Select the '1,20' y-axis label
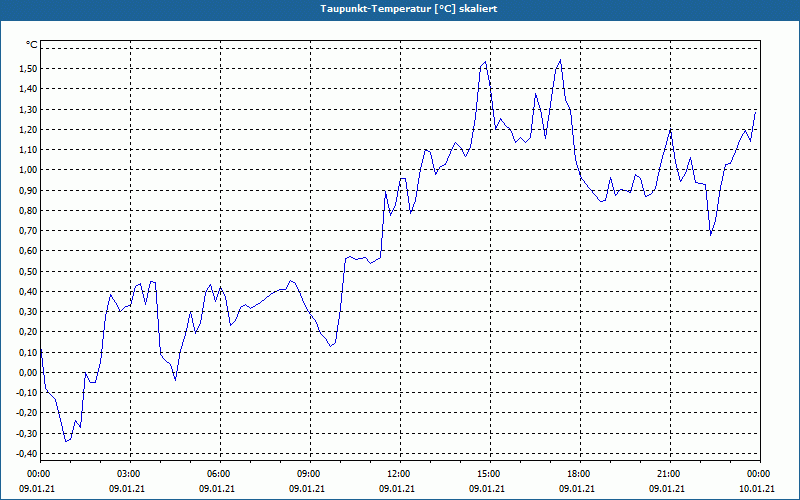This screenshot has width=800, height=500. point(29,129)
